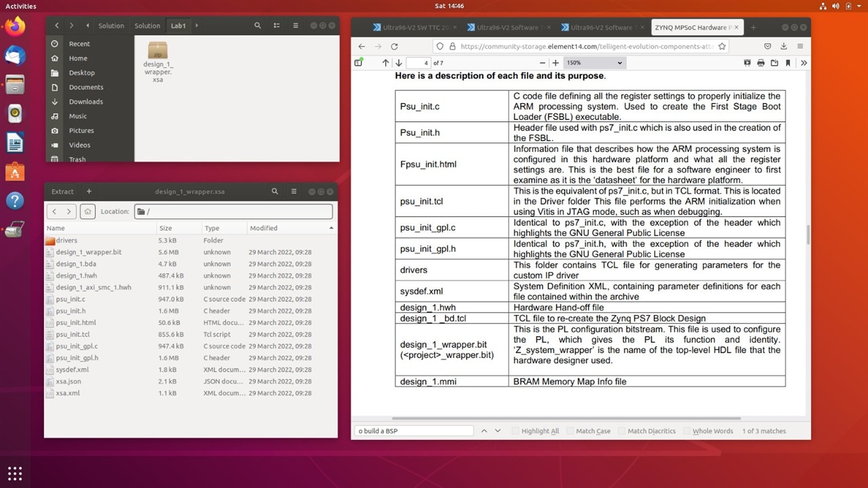Go to home location in Archive Manager
Viewport: 868px width, 488px height.
(x=87, y=211)
